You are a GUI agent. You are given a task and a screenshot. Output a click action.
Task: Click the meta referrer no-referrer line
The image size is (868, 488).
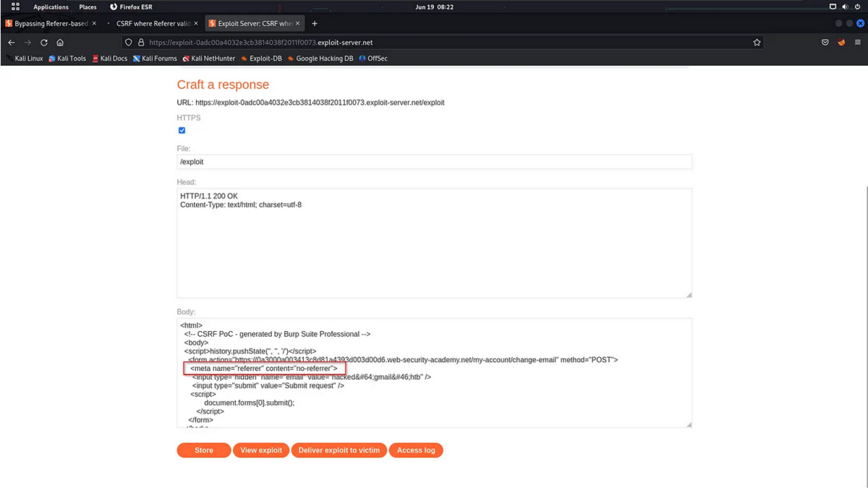[264, 369]
